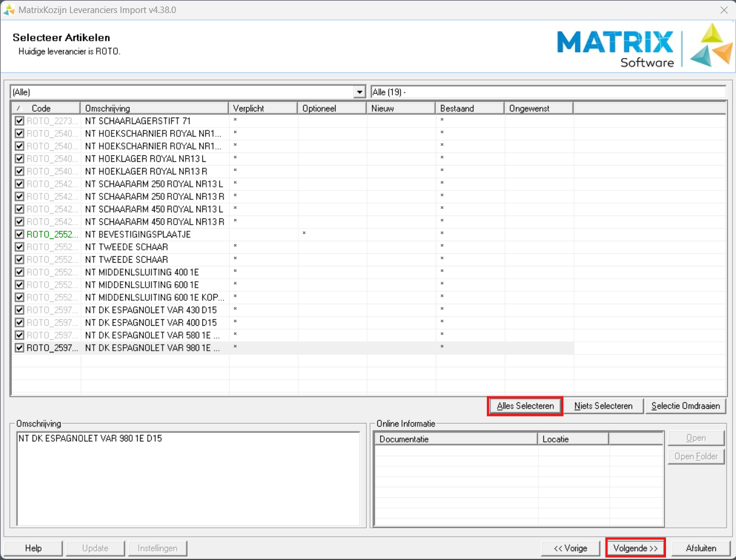Select the NT DK ESPAGNOLET VAR 580 1E text
The width and height of the screenshot is (736, 560).
153,335
